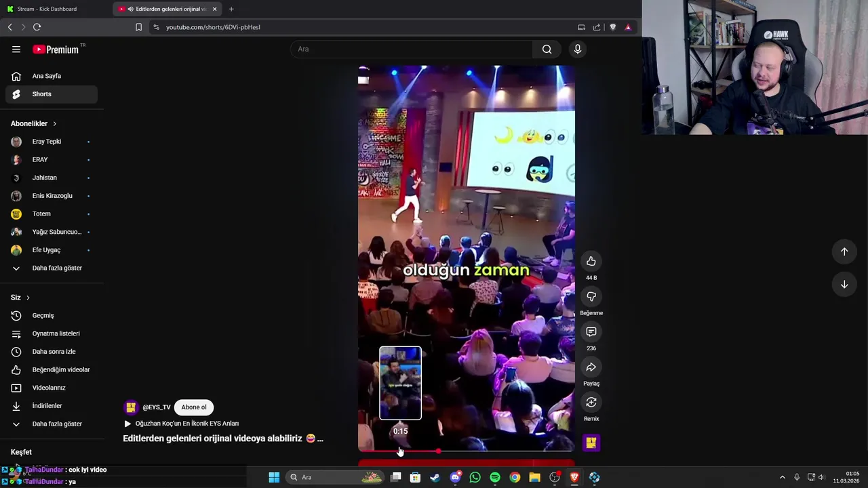The width and height of the screenshot is (868, 488).
Task: Click the address bar URL
Action: [213, 27]
